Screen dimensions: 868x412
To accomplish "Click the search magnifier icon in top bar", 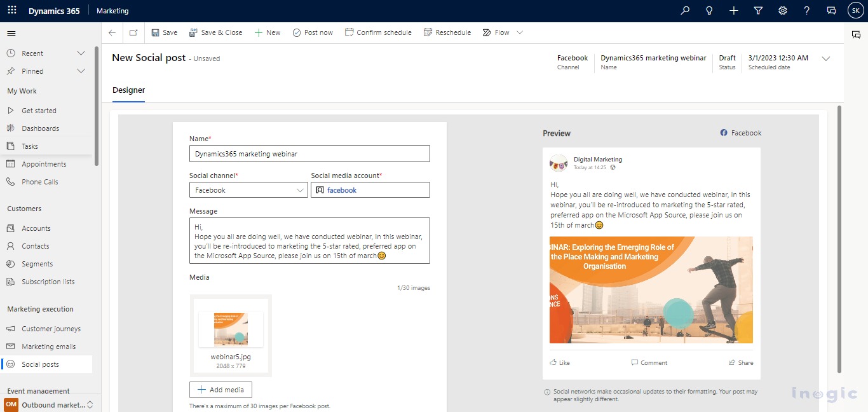I will [x=685, y=11].
